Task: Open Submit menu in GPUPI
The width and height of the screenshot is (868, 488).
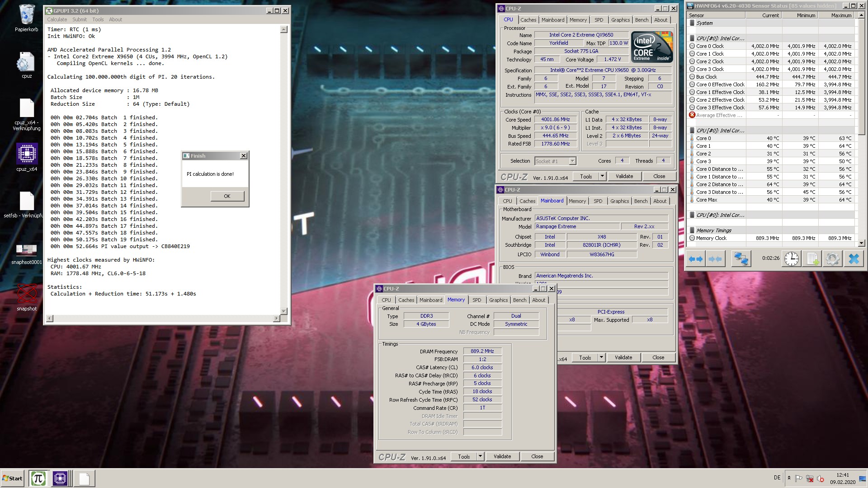Action: 80,19
